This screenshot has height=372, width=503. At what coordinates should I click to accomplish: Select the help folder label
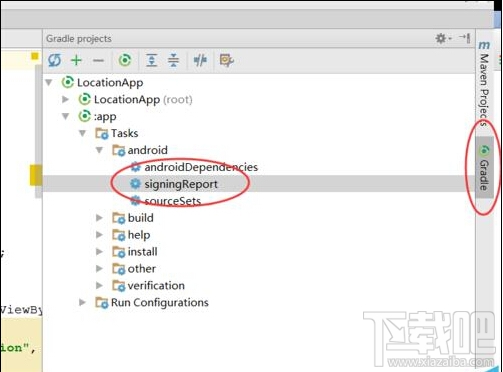[x=139, y=235]
